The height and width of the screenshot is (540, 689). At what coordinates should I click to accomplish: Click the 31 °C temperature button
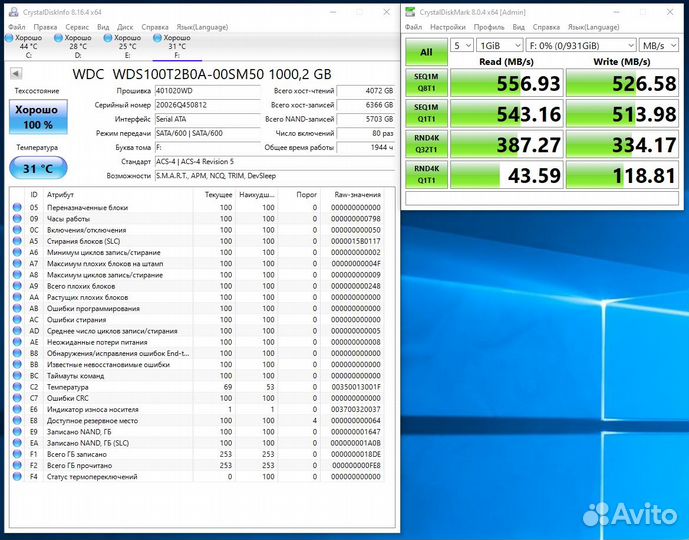[x=38, y=168]
